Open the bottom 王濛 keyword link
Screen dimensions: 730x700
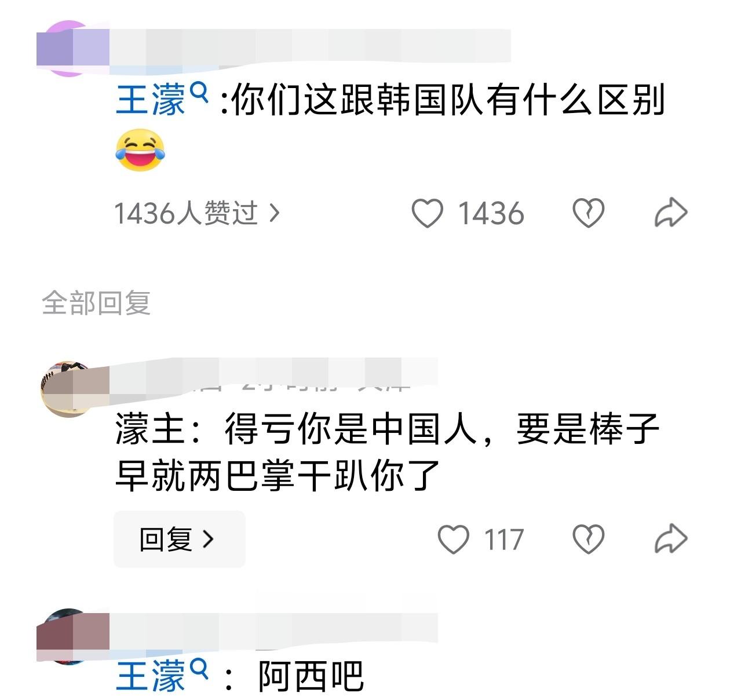(x=151, y=676)
